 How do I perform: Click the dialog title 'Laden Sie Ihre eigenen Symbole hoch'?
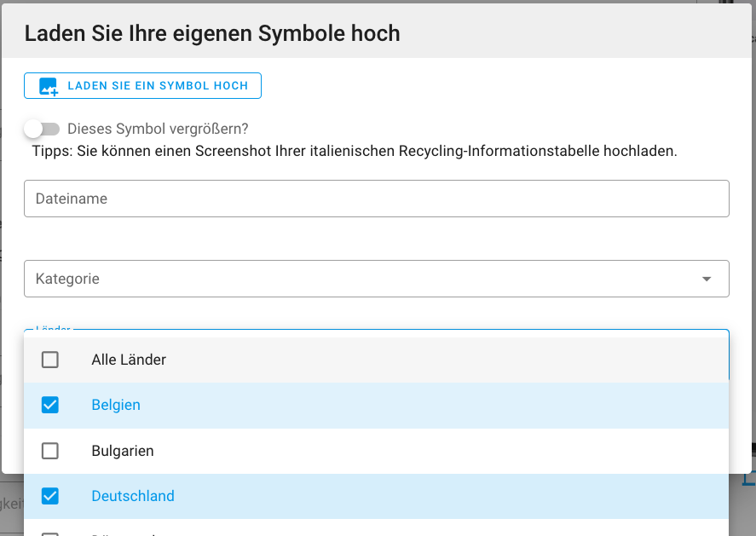pos(212,33)
